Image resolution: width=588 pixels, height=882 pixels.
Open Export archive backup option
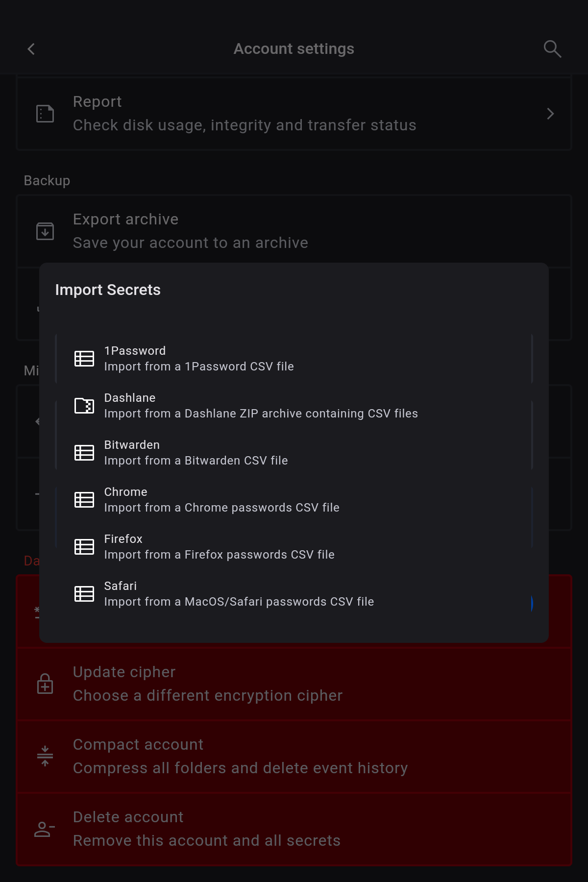(x=190, y=231)
